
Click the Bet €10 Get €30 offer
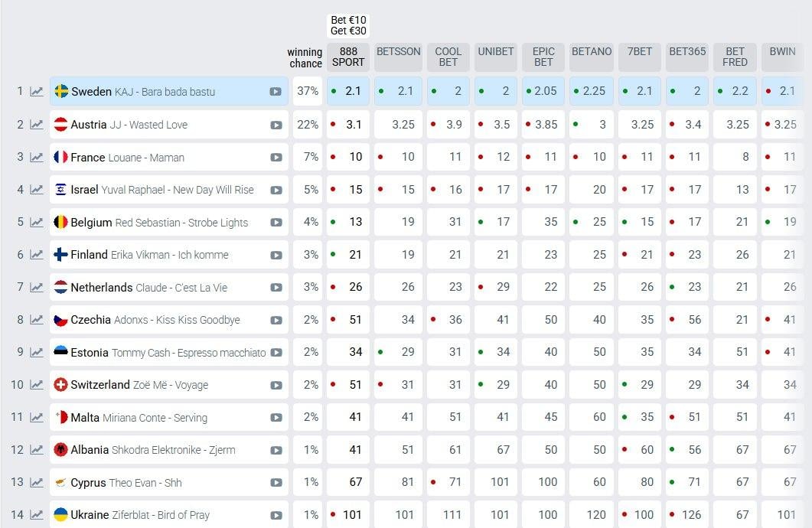(348, 25)
